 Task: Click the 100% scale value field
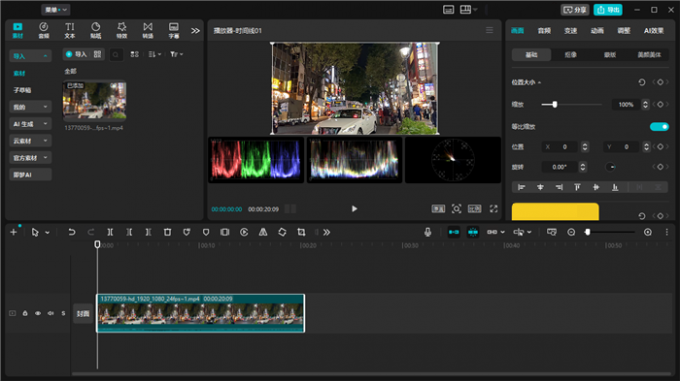(x=626, y=104)
